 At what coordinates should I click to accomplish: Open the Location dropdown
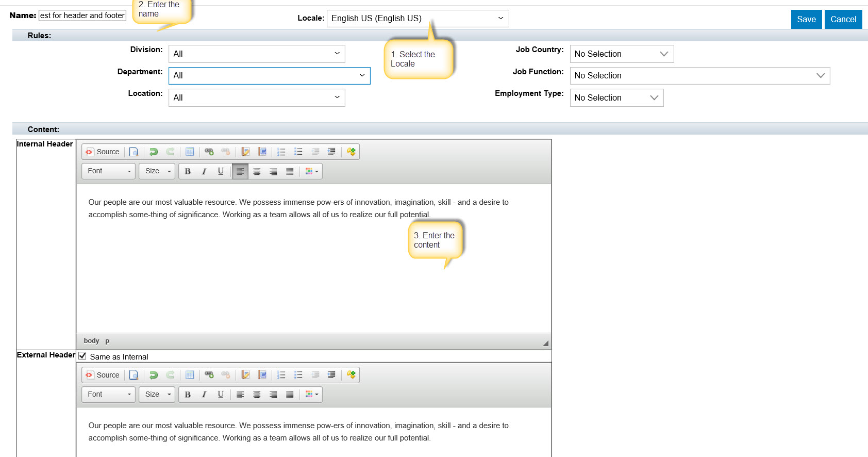(257, 97)
